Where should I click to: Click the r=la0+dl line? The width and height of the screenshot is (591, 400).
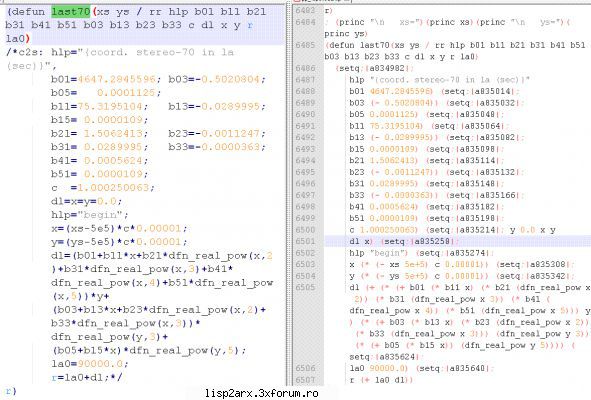(x=86, y=377)
